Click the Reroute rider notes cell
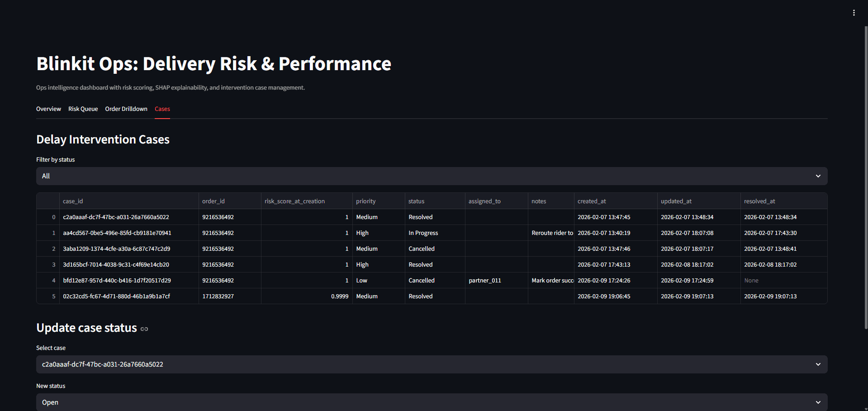Image resolution: width=868 pixels, height=411 pixels. click(x=550, y=233)
